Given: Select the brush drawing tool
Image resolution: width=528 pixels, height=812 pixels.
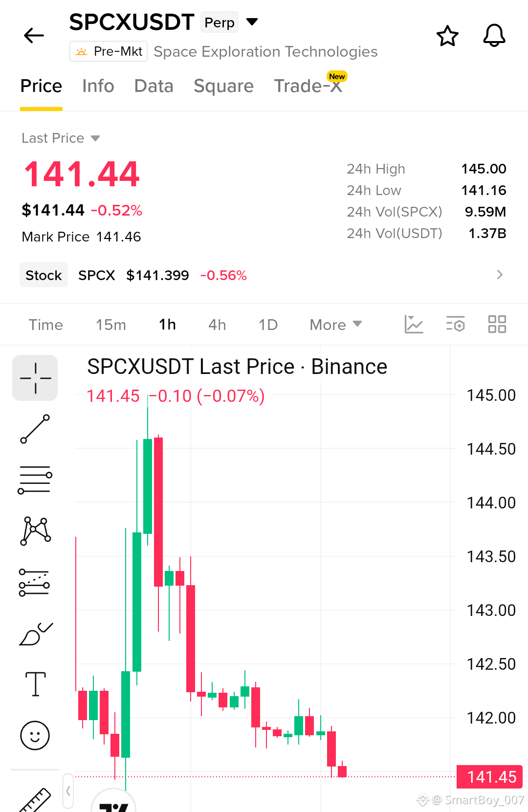Looking at the screenshot, I should coord(36,634).
